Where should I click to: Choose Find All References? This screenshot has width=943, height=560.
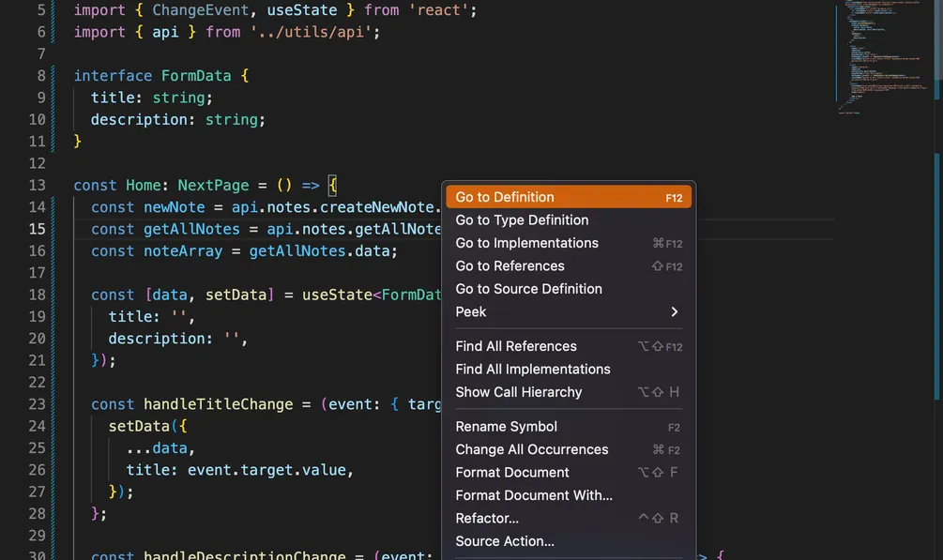coord(569,346)
